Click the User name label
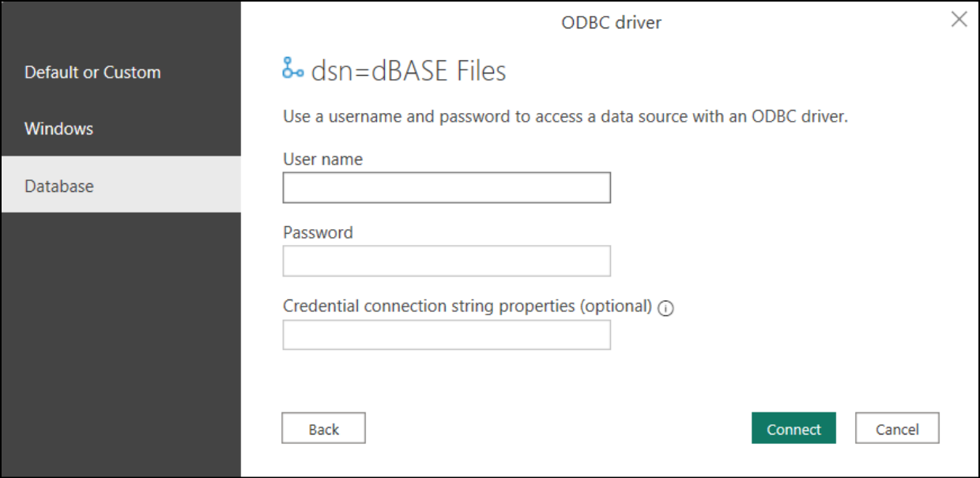The width and height of the screenshot is (980, 478). (x=322, y=160)
